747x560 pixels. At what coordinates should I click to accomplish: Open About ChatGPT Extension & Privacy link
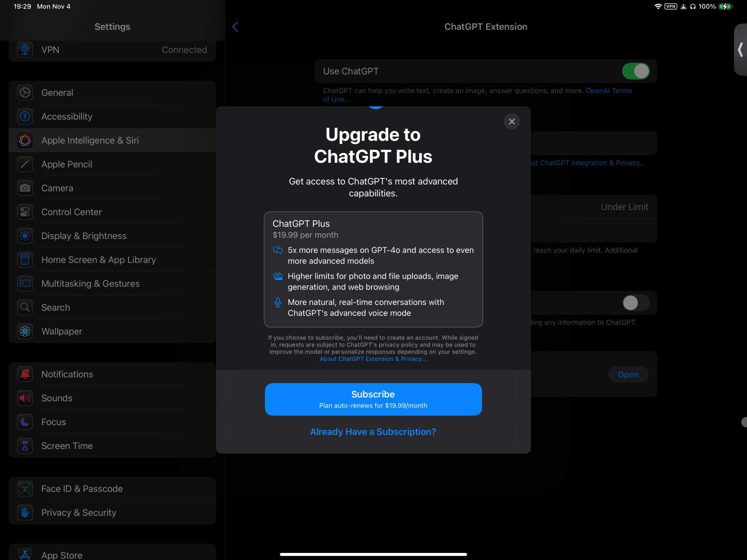(373, 359)
